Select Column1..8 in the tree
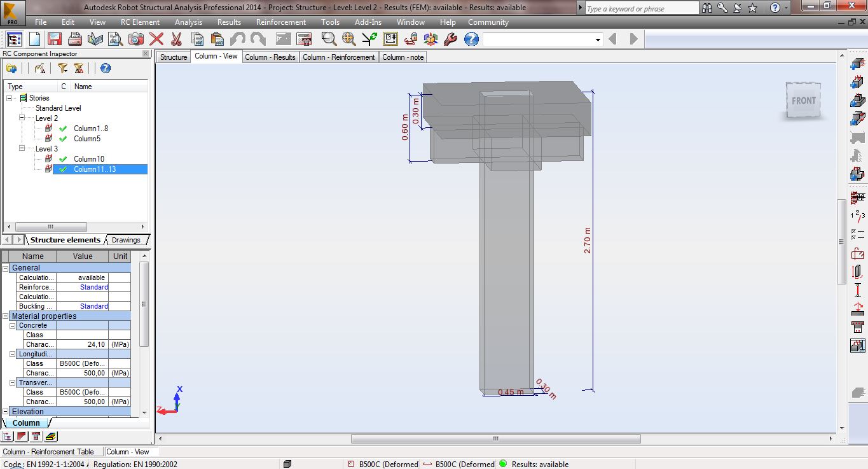This screenshot has height=469, width=868. 91,129
